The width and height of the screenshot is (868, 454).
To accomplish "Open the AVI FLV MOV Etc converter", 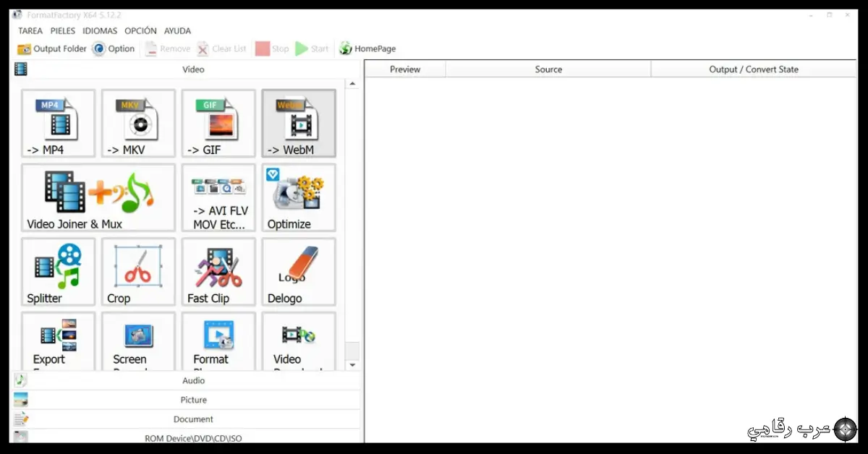I will pos(218,197).
